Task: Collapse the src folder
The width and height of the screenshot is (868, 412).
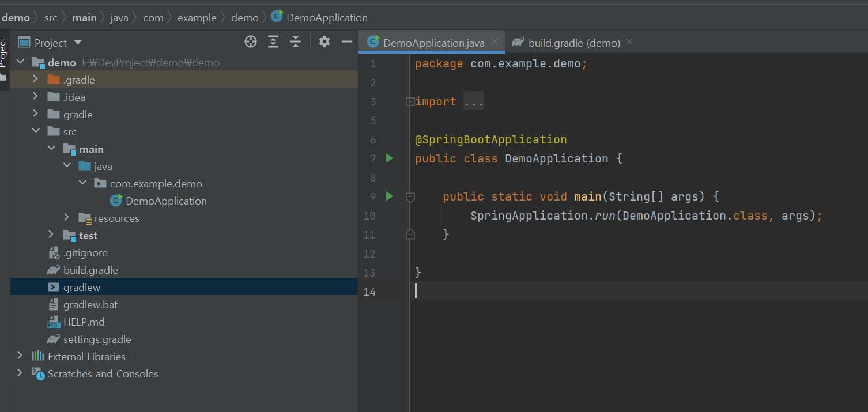Action: pos(36,131)
